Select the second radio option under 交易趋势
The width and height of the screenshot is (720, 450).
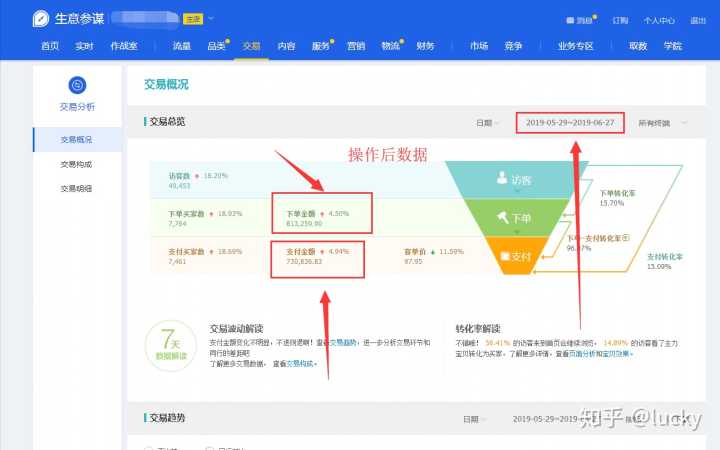click(210, 448)
